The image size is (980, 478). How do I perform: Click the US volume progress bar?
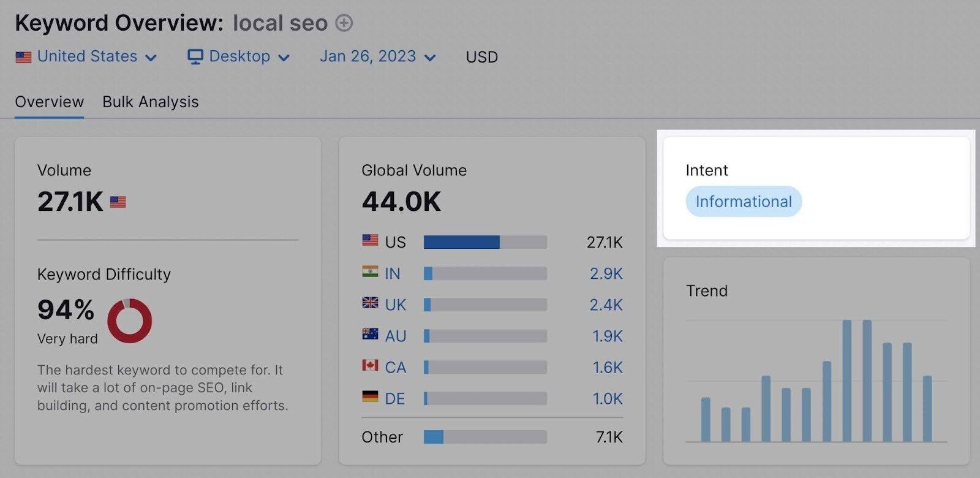462,241
